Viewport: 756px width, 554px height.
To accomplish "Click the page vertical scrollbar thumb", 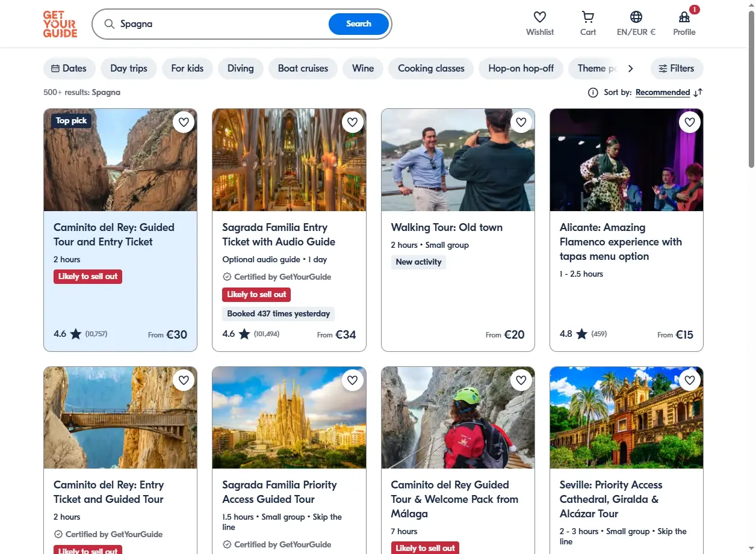I will (751, 90).
